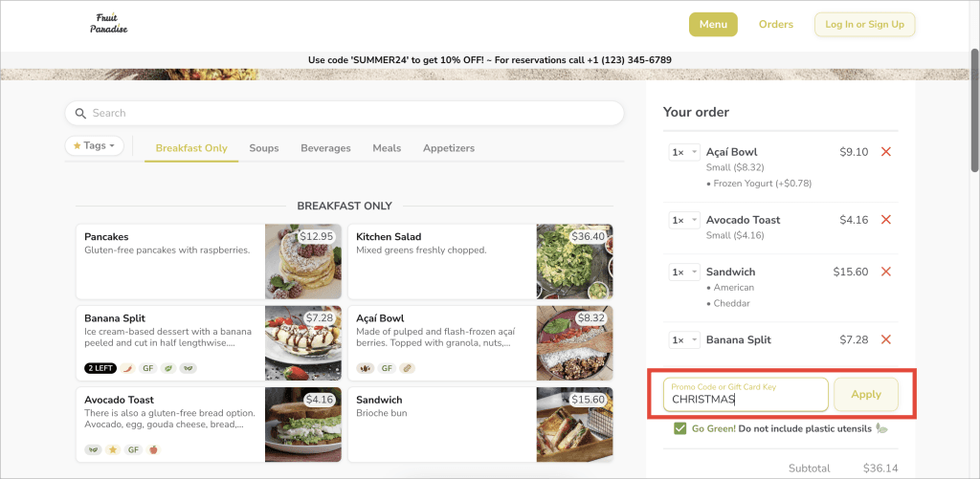Remove Açaí Bowl from the order

pyautogui.click(x=885, y=152)
